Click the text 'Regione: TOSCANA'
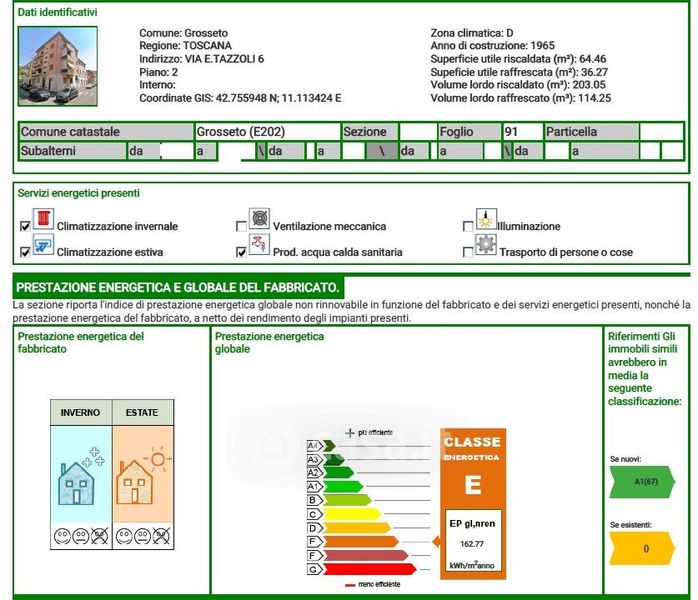Viewport: 698px width, 600px height. pyautogui.click(x=185, y=45)
